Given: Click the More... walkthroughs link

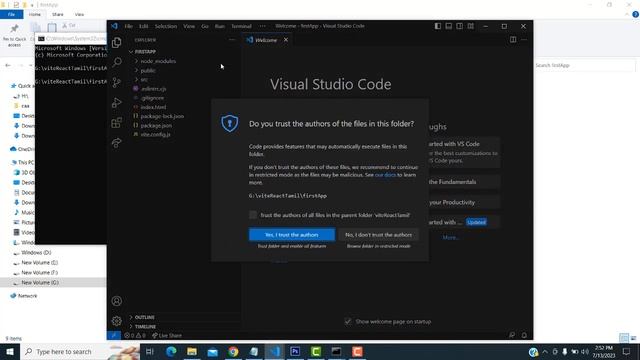Looking at the screenshot, I should (451, 237).
